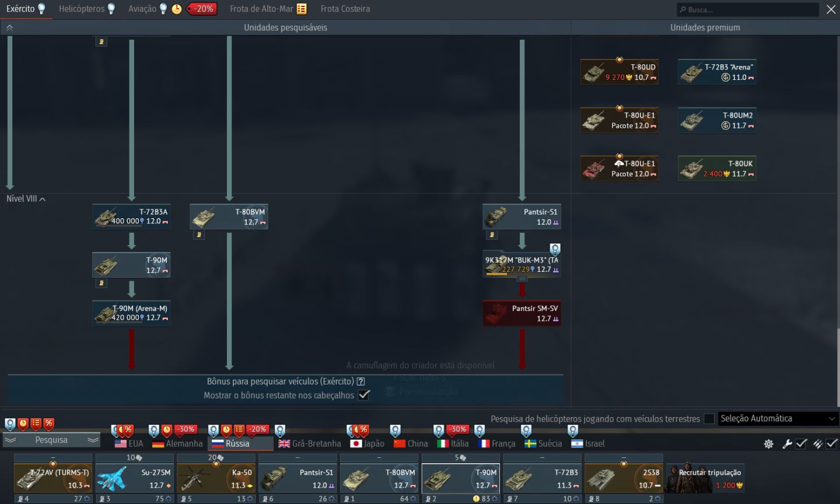Select the 9K317M BUK-M3 vehicle

pos(522,265)
